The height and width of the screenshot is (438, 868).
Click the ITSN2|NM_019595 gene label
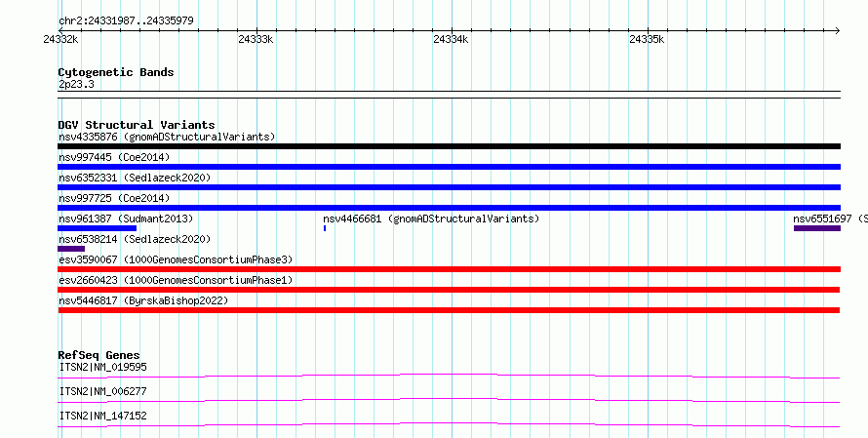102,367
